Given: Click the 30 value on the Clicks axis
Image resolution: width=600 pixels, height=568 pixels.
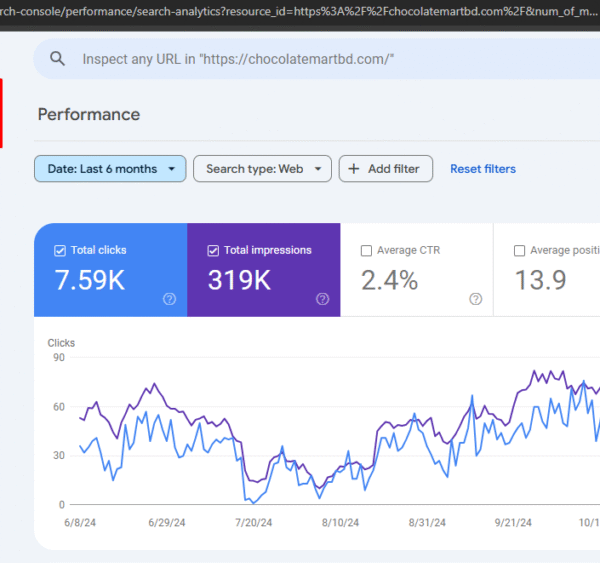Looking at the screenshot, I should [x=59, y=455].
